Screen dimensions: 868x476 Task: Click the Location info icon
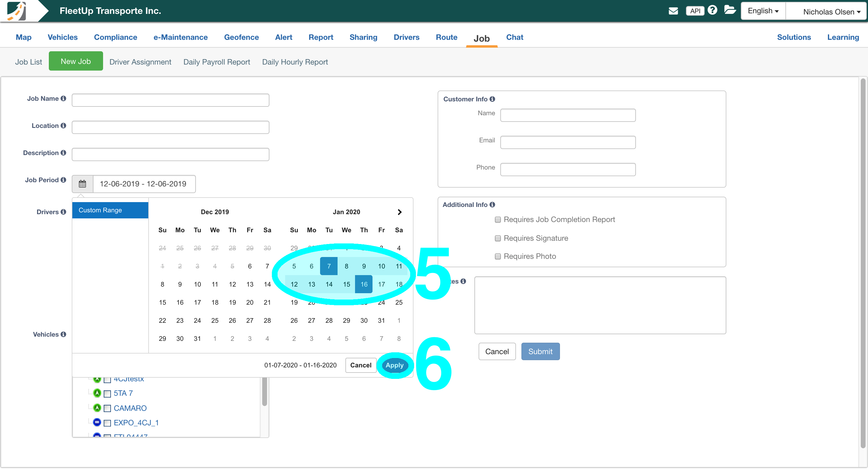tap(63, 125)
